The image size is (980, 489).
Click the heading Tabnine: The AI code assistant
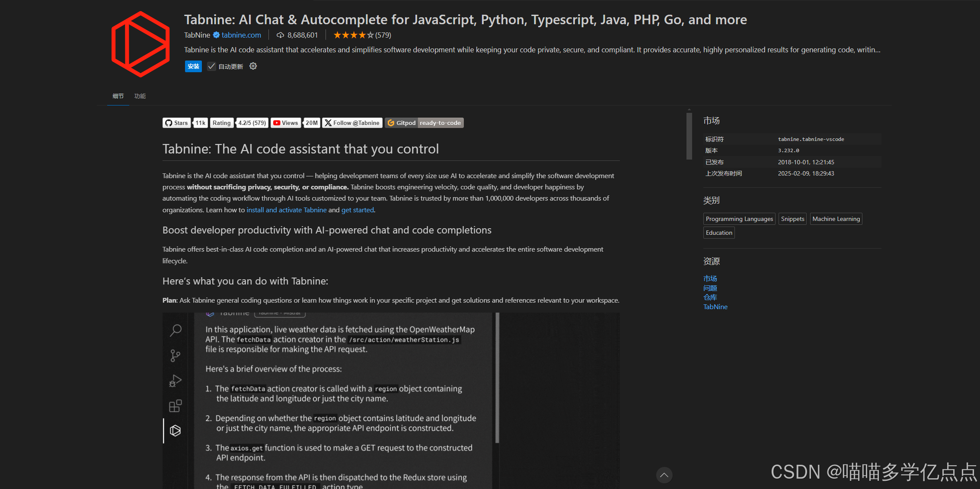click(300, 149)
